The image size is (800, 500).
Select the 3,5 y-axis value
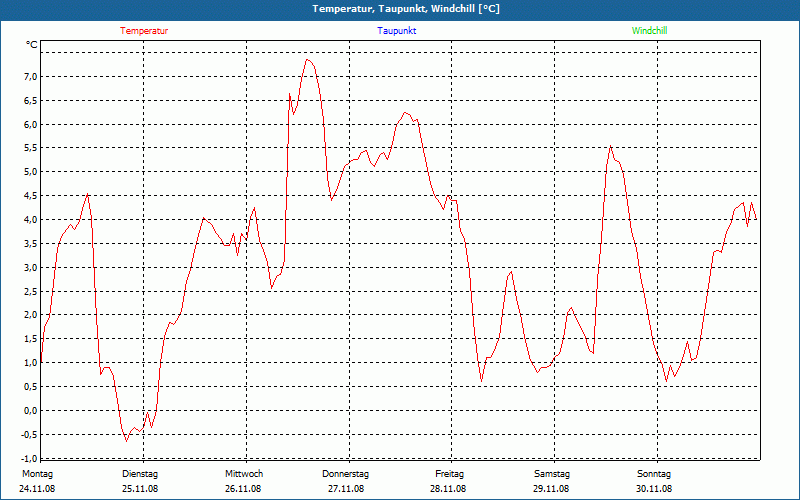(31, 243)
